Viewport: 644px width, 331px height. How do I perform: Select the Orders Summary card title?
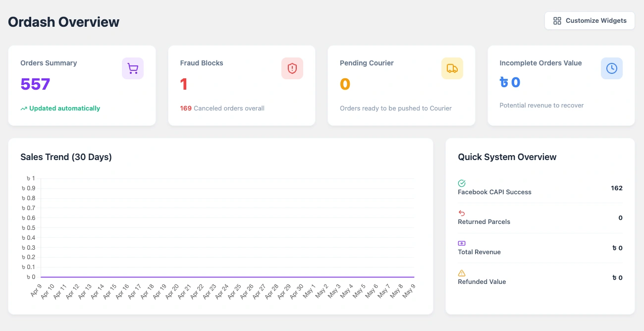click(x=49, y=63)
